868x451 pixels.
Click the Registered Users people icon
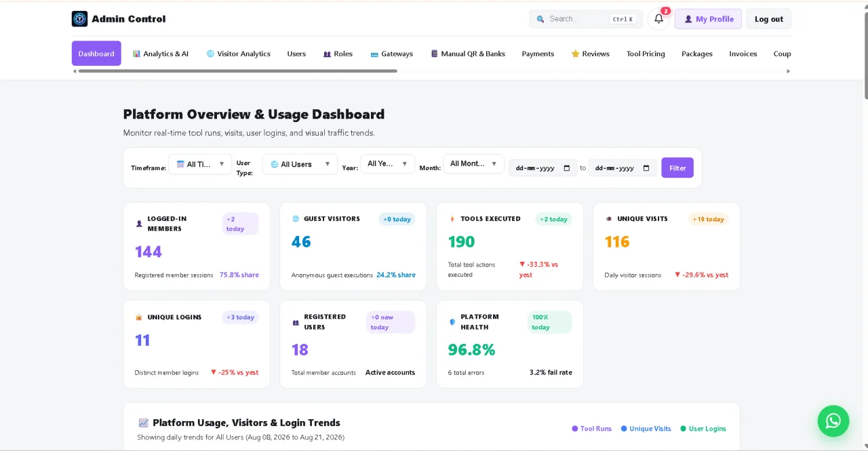296,322
